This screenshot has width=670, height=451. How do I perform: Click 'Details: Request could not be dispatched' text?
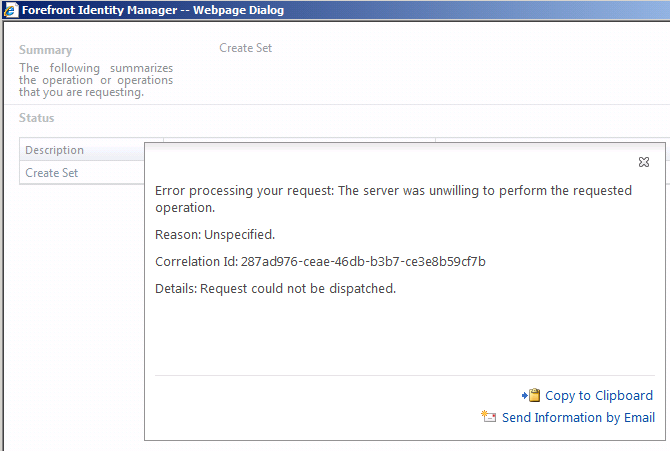[275, 289]
